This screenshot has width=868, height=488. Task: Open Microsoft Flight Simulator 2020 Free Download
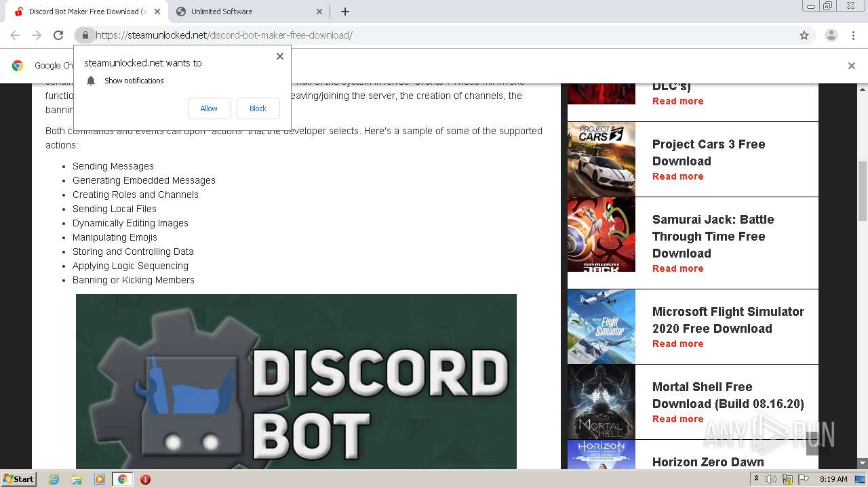point(728,320)
